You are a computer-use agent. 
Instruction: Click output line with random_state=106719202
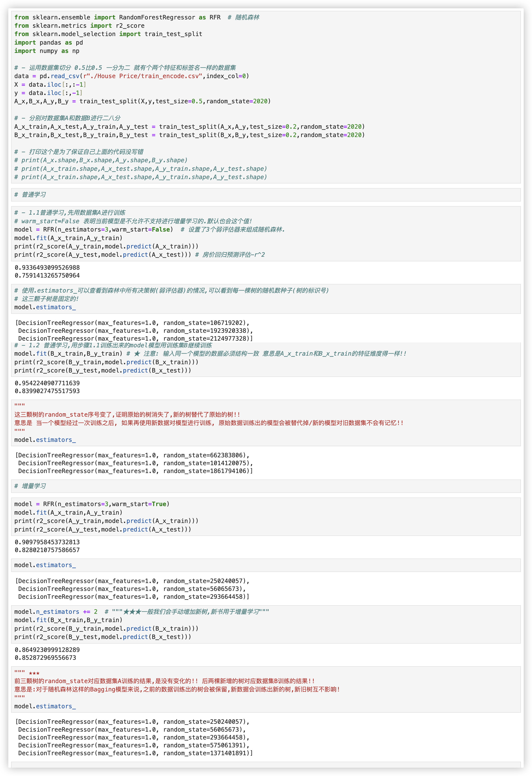tap(132, 323)
